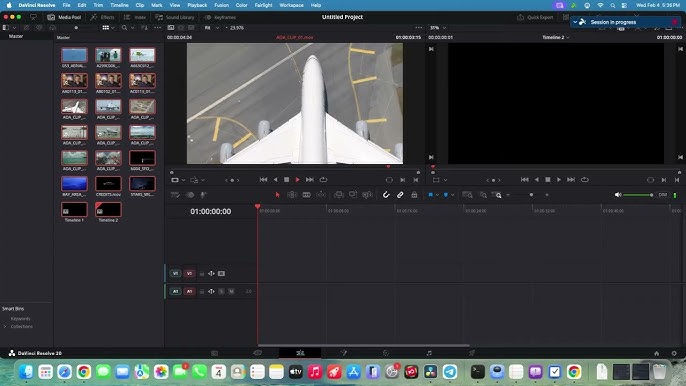This screenshot has width=686, height=386.
Task: Click the Overwrite Clip toolbar icon
Action: [353, 195]
